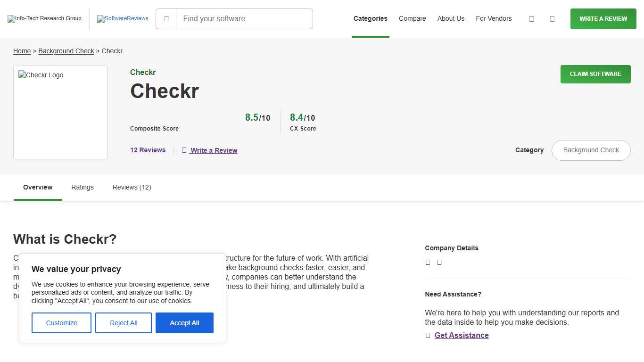The image size is (644, 362).
Task: Accept all cookies
Action: pos(184,323)
